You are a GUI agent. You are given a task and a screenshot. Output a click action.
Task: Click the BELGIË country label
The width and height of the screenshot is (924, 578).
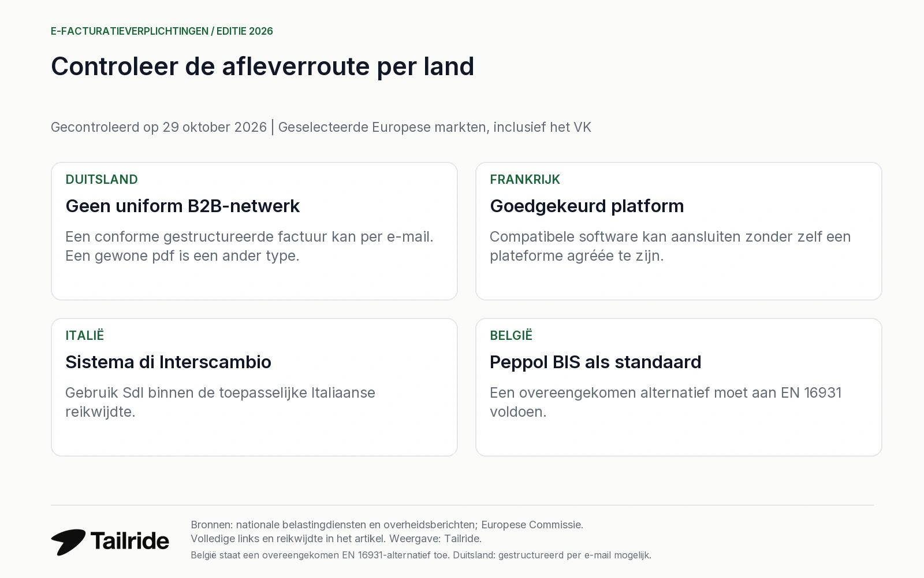[511, 335]
